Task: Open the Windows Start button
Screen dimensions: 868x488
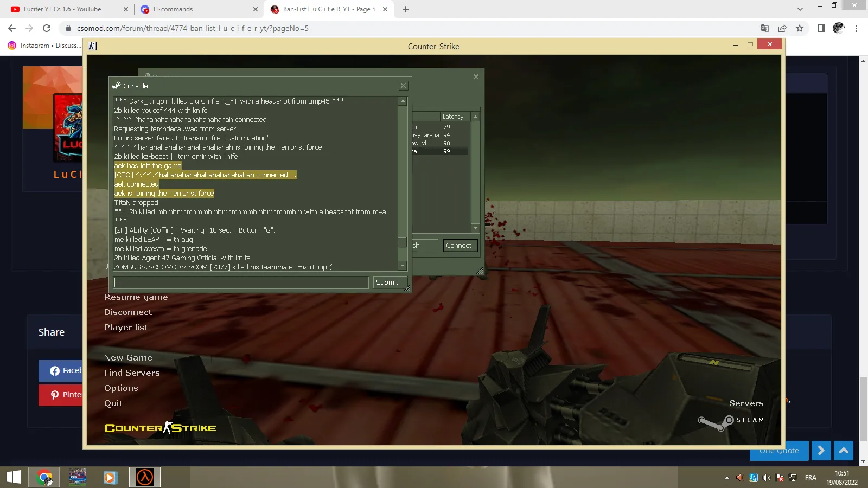Action: [13, 477]
